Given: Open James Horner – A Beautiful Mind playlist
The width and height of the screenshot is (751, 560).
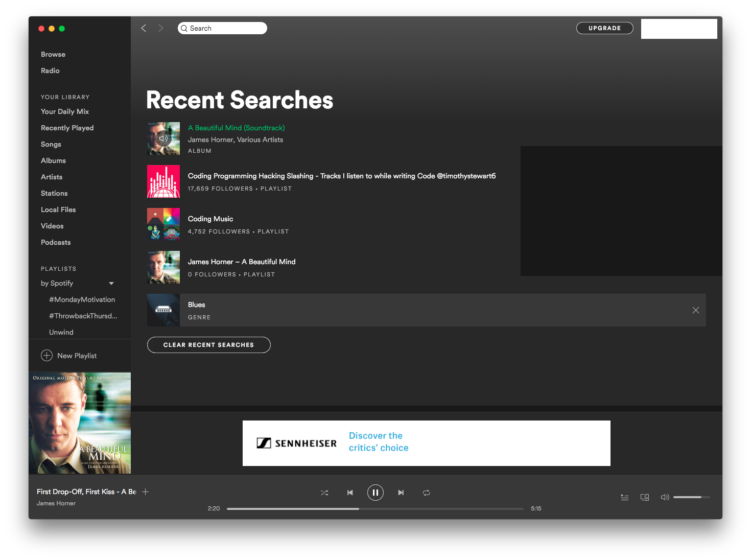Looking at the screenshot, I should tap(242, 262).
